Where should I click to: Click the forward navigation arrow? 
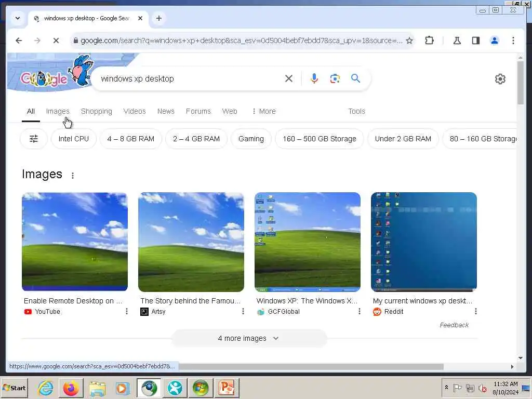pos(37,41)
